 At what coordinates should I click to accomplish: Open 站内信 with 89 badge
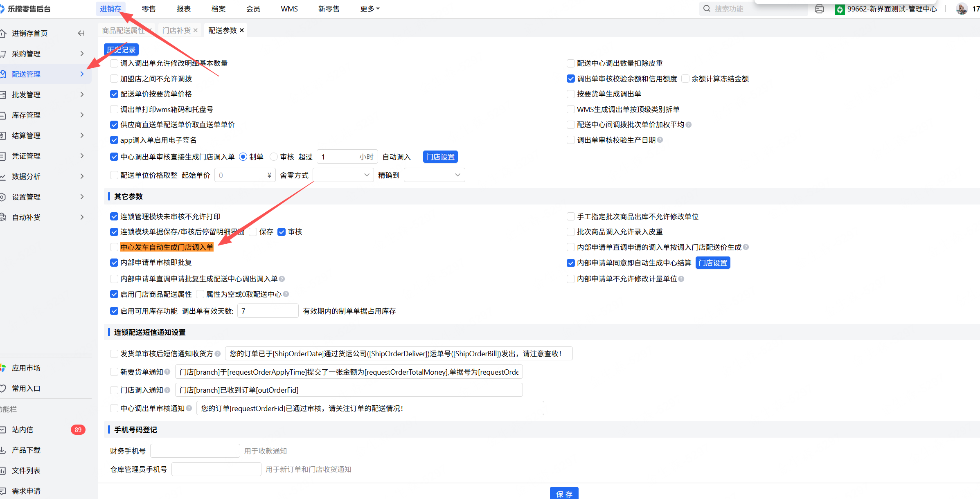[23, 429]
